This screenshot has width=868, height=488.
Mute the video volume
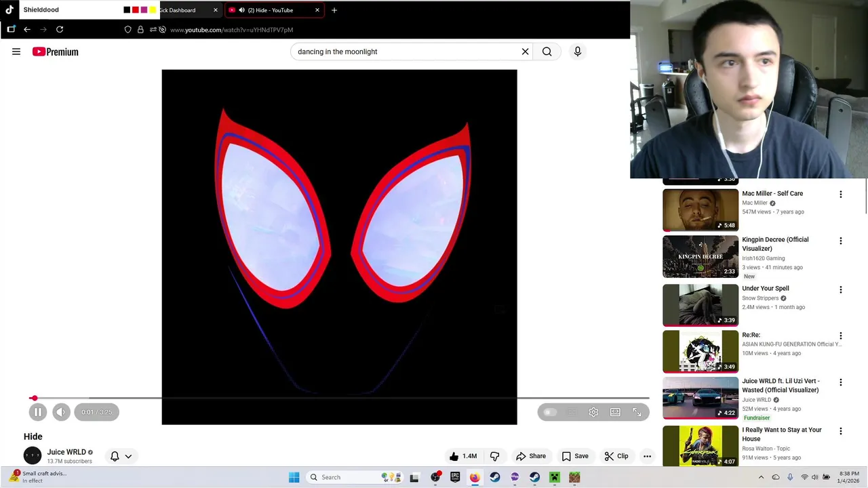point(61,412)
